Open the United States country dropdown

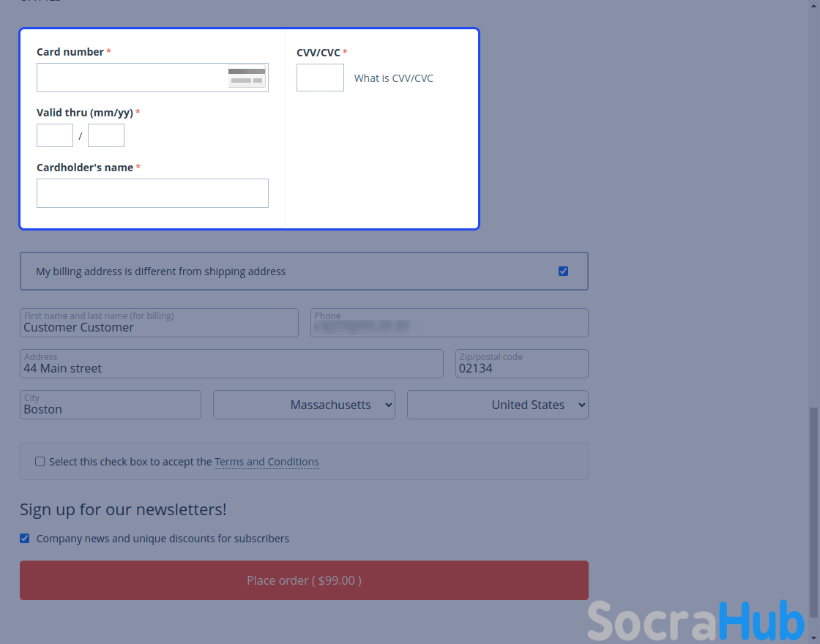(x=498, y=405)
